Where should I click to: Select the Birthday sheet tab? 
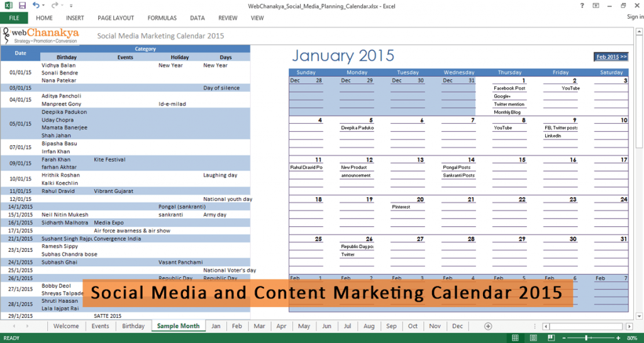(x=133, y=326)
